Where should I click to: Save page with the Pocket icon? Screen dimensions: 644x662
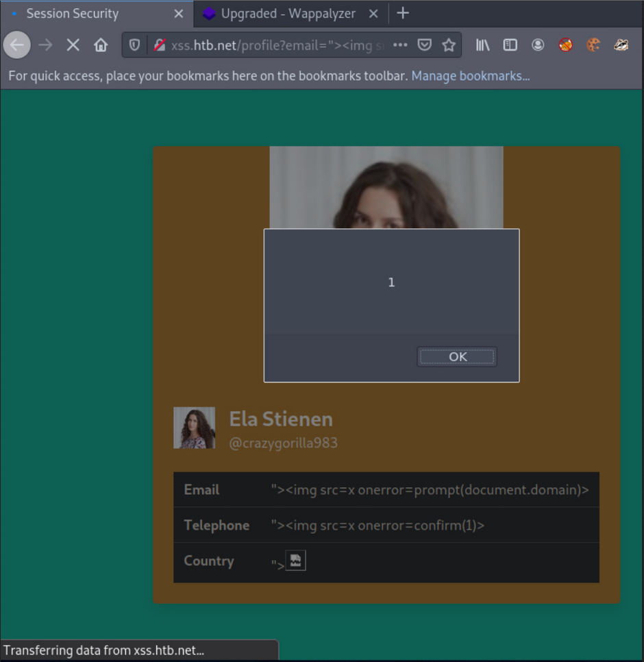[425, 44]
